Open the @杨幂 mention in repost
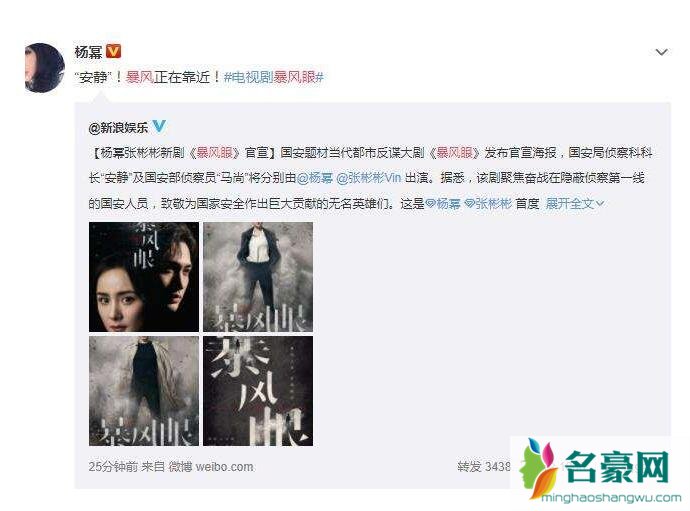The image size is (690, 511). point(315,178)
